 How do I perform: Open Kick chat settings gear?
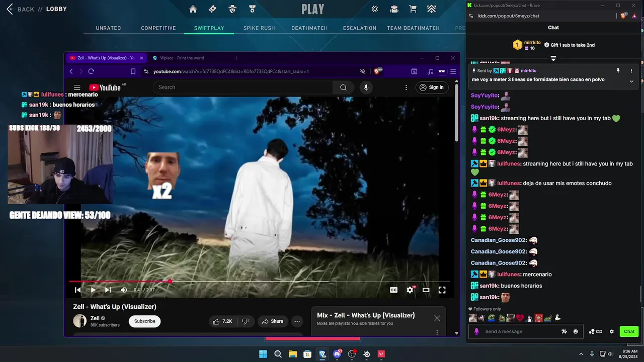pyautogui.click(x=612, y=331)
